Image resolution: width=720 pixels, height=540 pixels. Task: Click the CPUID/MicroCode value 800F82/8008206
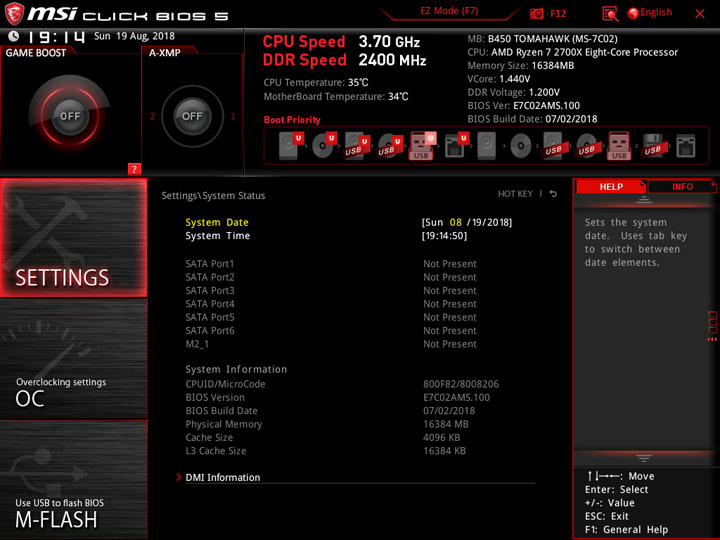pos(461,384)
